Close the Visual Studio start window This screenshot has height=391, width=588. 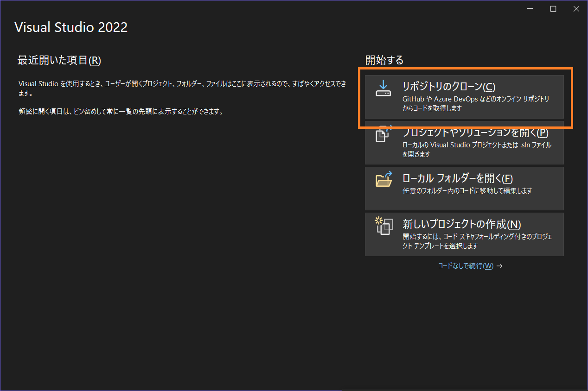point(576,8)
